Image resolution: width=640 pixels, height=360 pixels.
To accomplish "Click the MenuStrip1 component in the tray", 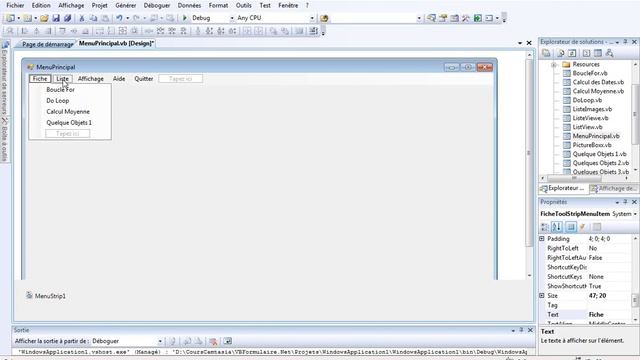I will click(46, 296).
